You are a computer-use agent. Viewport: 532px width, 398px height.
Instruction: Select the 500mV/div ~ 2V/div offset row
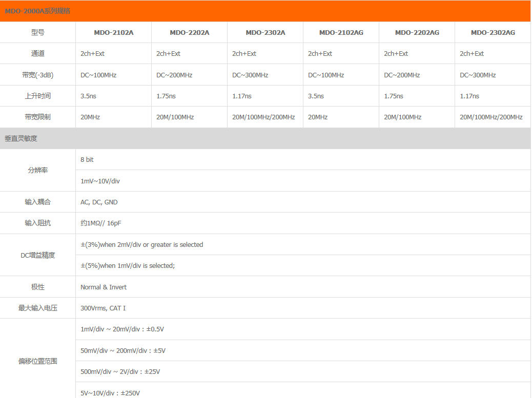pyautogui.click(x=120, y=372)
